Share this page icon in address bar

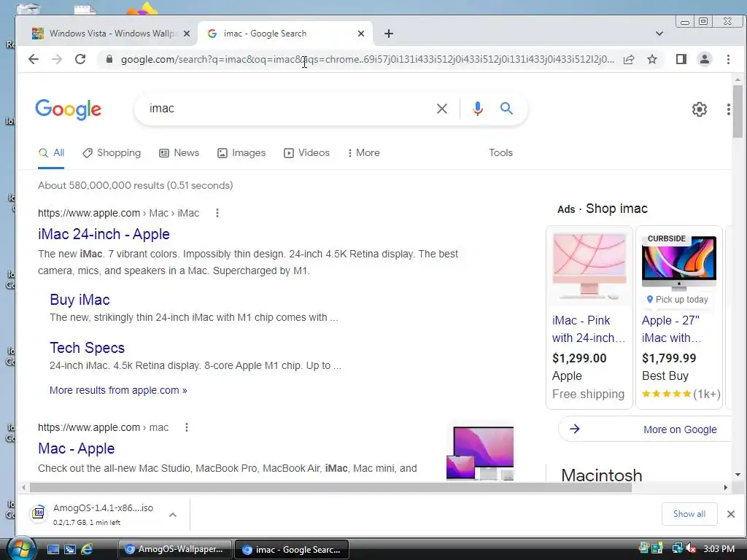click(629, 59)
